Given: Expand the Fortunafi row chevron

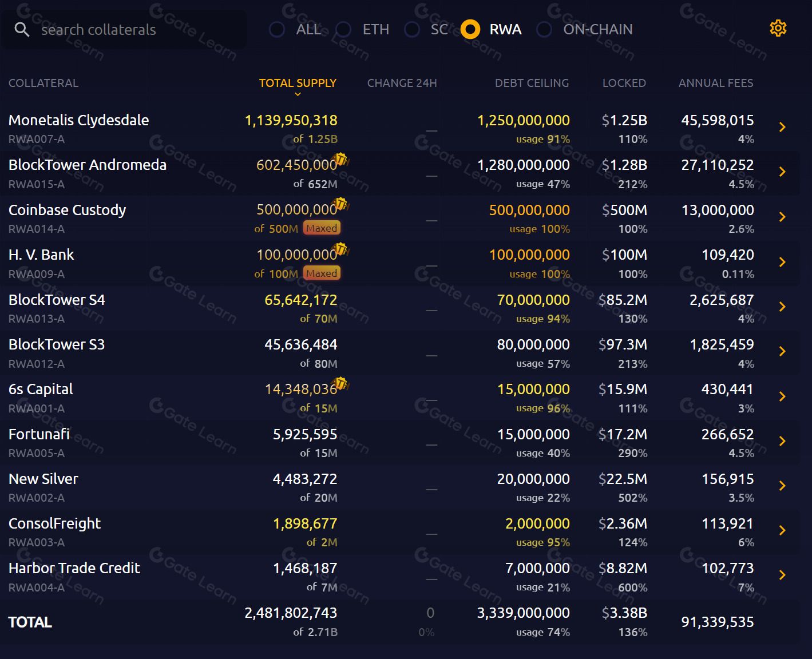Looking at the screenshot, I should click(782, 441).
